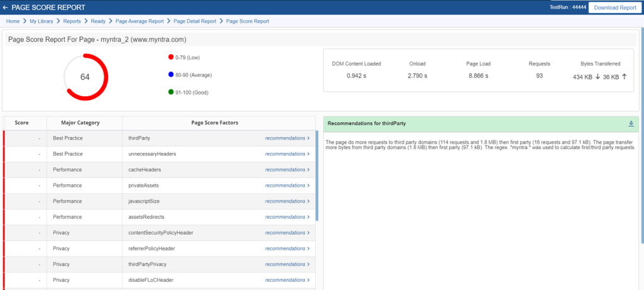The height and width of the screenshot is (290, 644).
Task: Click the bytes uploaded arrow beside 36 KB
Action: (x=625, y=76)
